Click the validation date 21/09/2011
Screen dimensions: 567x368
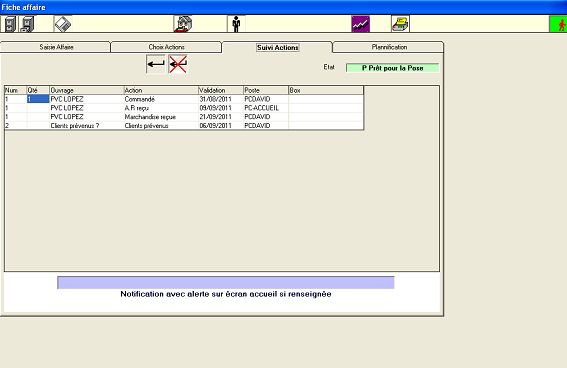[x=221, y=117]
